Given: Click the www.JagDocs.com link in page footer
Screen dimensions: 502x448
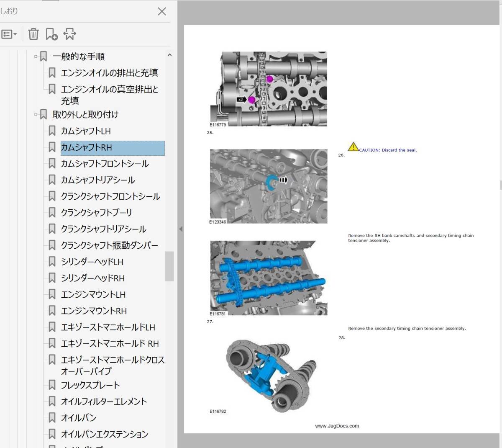Looking at the screenshot, I should point(337,426).
